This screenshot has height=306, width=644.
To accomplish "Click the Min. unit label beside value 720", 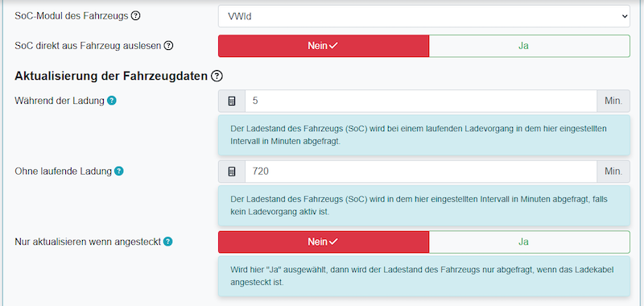I will tap(613, 172).
